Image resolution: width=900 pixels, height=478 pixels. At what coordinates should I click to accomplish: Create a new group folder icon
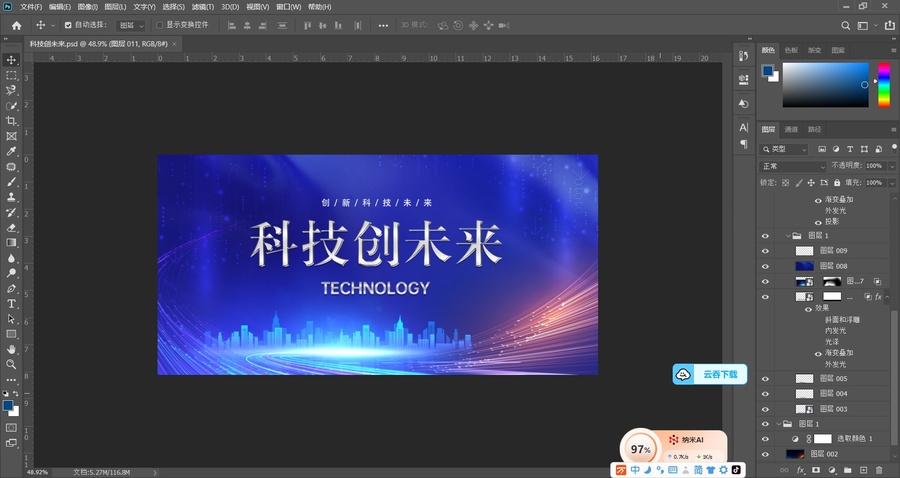[847, 470]
